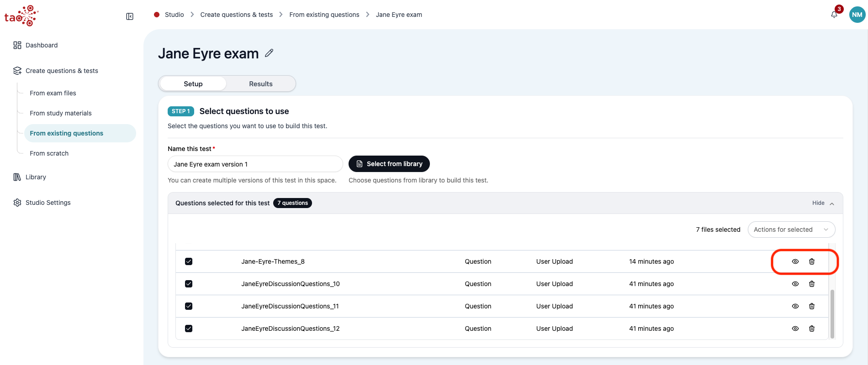Switch to the Results tab
The image size is (868, 365).
coord(261,84)
